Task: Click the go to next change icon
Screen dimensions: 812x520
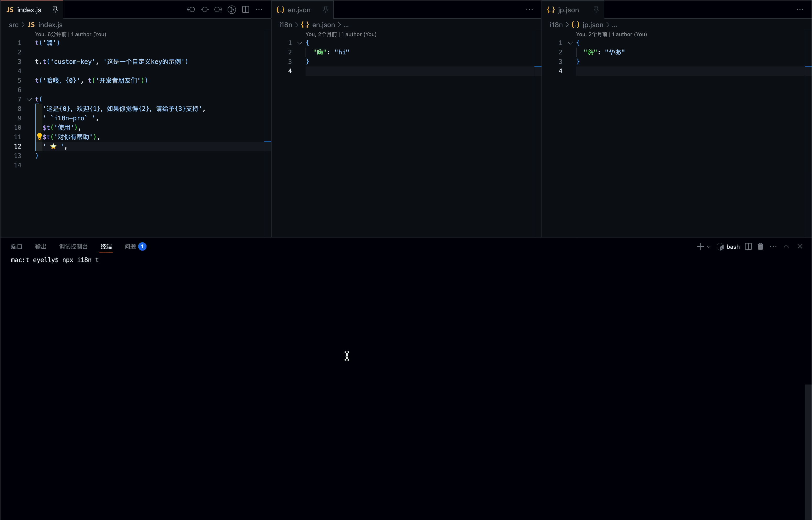Action: tap(218, 9)
